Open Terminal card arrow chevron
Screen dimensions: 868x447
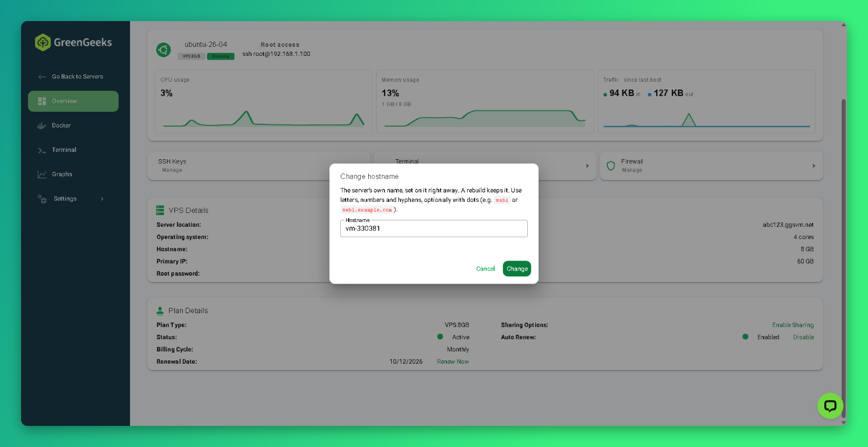587,166
